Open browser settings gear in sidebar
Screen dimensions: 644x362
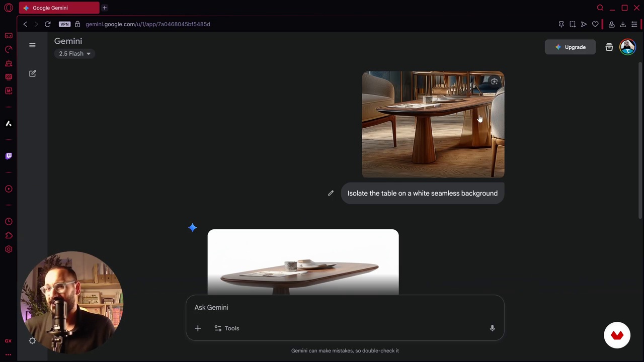point(9,249)
